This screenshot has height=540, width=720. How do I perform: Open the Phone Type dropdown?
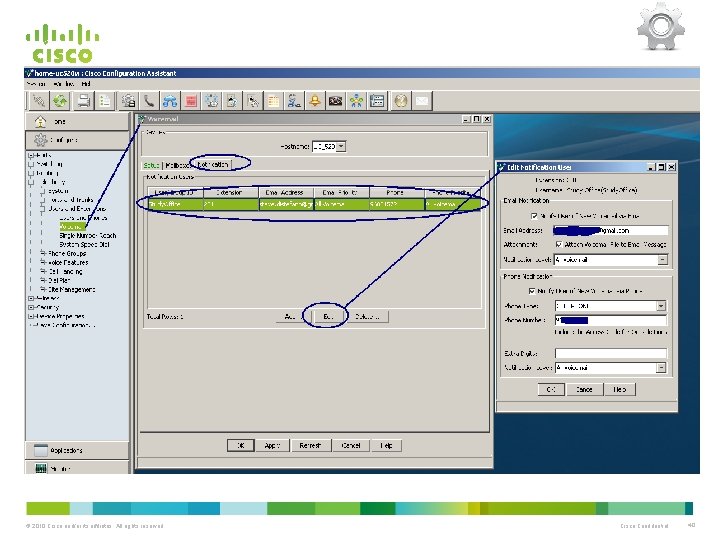(x=661, y=306)
